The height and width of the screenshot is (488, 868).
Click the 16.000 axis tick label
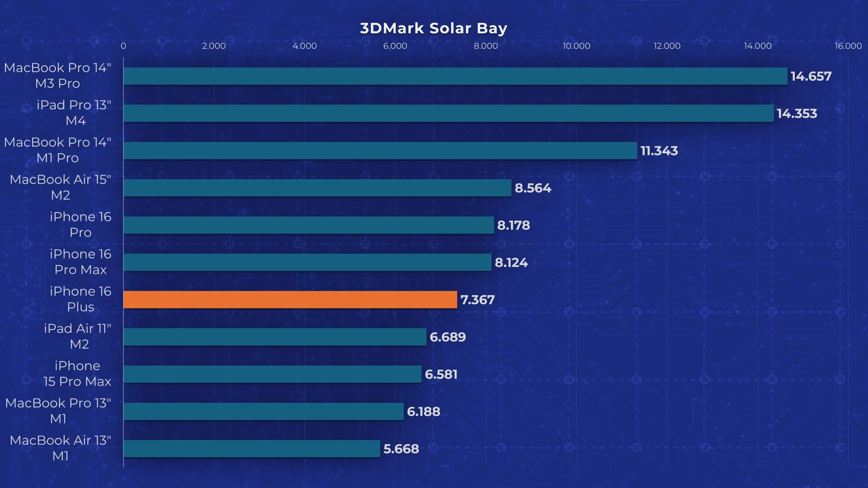pyautogui.click(x=848, y=46)
